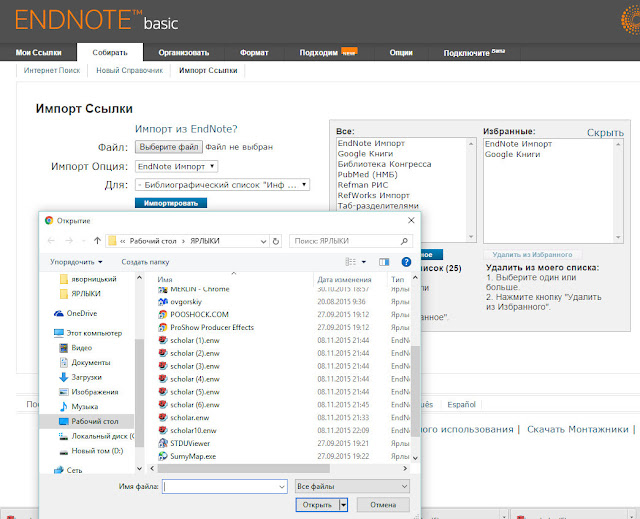Select the scholar (2).enw file
The height and width of the screenshot is (519, 640).
(x=195, y=353)
